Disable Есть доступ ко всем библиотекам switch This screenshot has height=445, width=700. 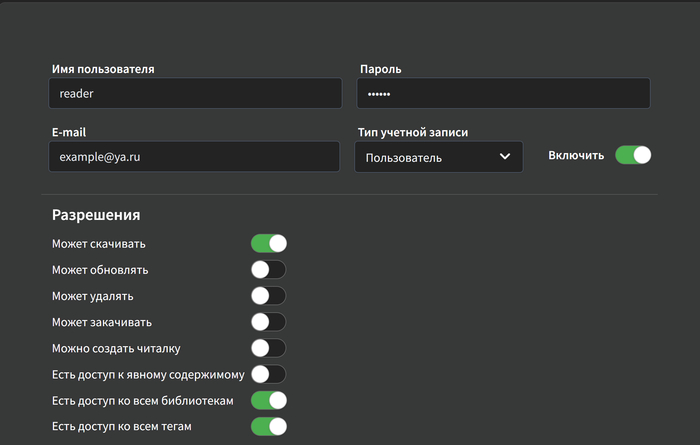[268, 401]
